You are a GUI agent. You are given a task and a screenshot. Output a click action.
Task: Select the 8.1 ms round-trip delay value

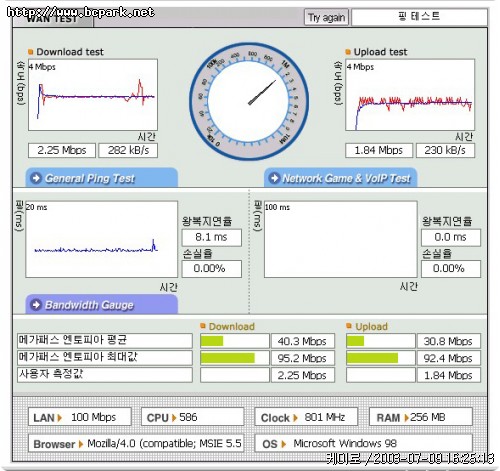click(x=212, y=237)
